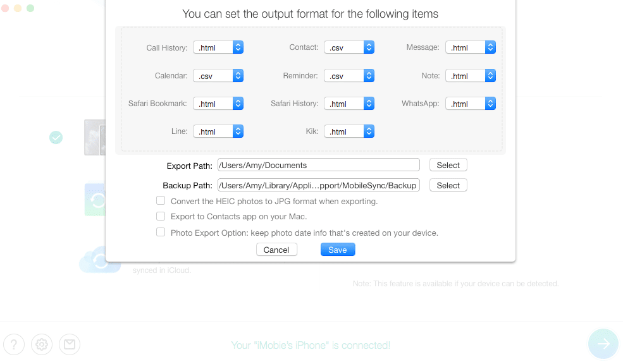
Task: Click the 'Note: This feature is available' text
Action: click(456, 283)
